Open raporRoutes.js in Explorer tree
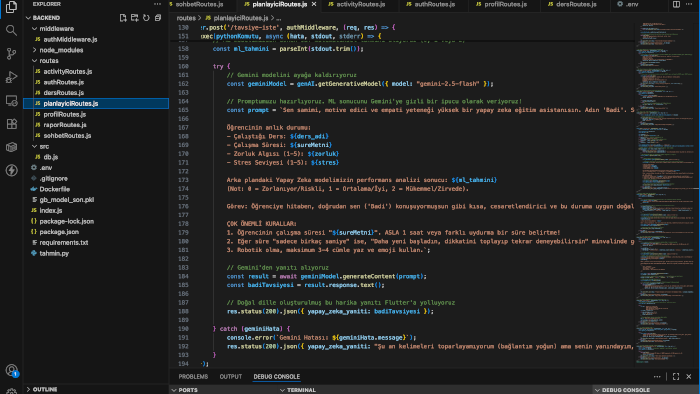The image size is (700, 394). point(96,125)
